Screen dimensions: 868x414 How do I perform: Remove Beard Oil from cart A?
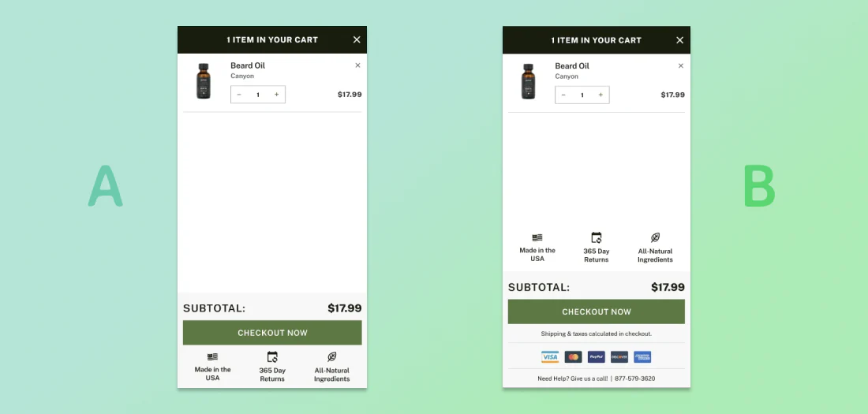pos(357,65)
